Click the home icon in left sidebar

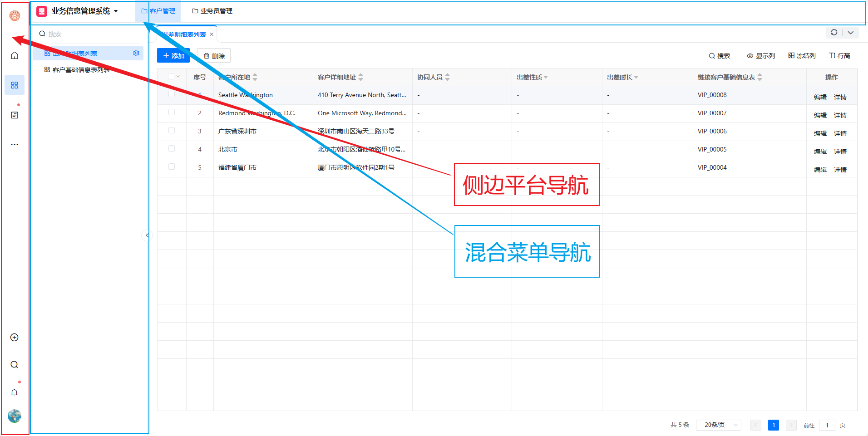[x=15, y=55]
